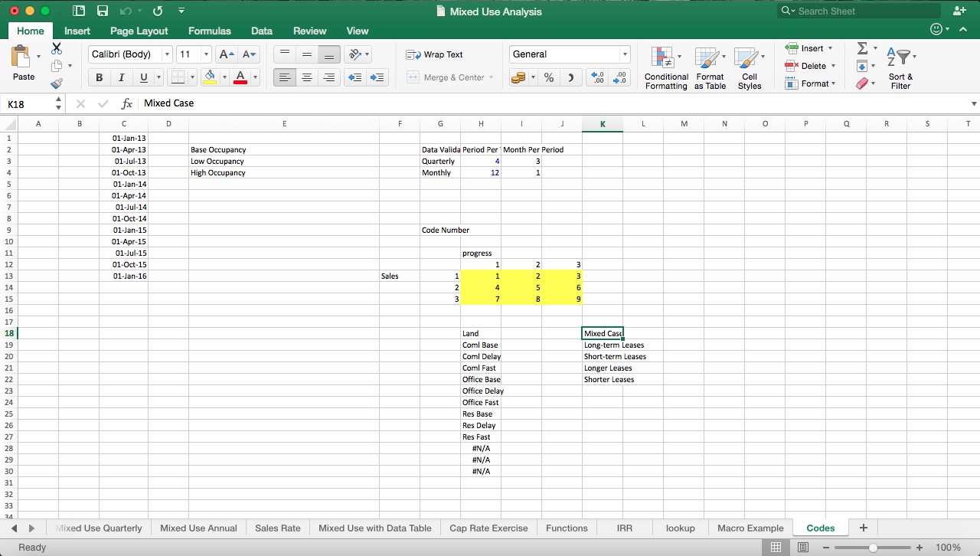Click the Share workbook person icon

pos(959,11)
